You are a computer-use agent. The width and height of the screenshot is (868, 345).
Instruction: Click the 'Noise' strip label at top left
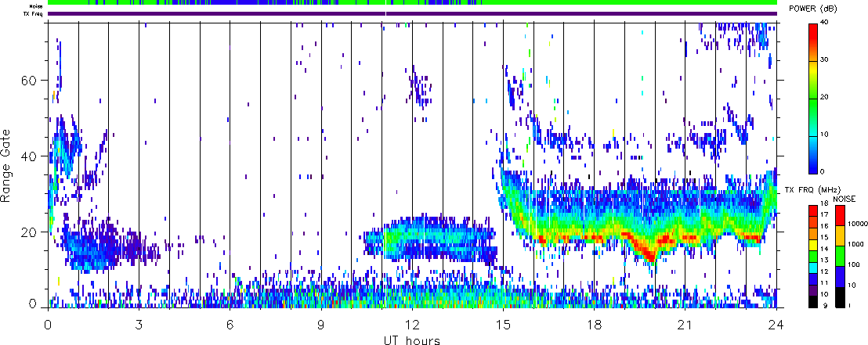[38, 6]
